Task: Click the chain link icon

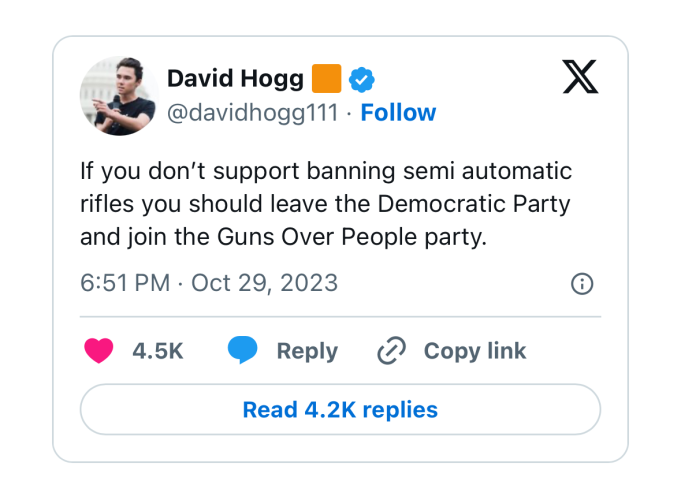Action: click(391, 350)
